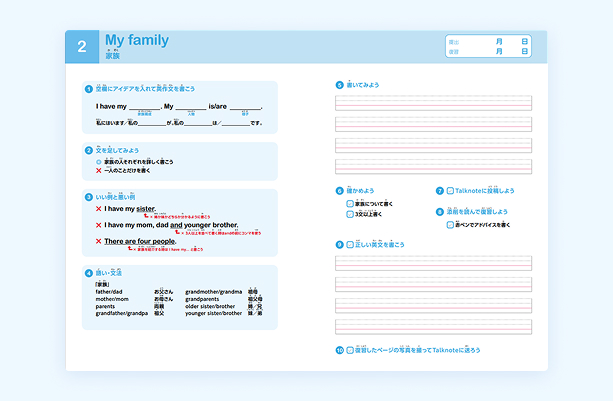
Task: Click the first writing line in step 5
Action: (433, 102)
